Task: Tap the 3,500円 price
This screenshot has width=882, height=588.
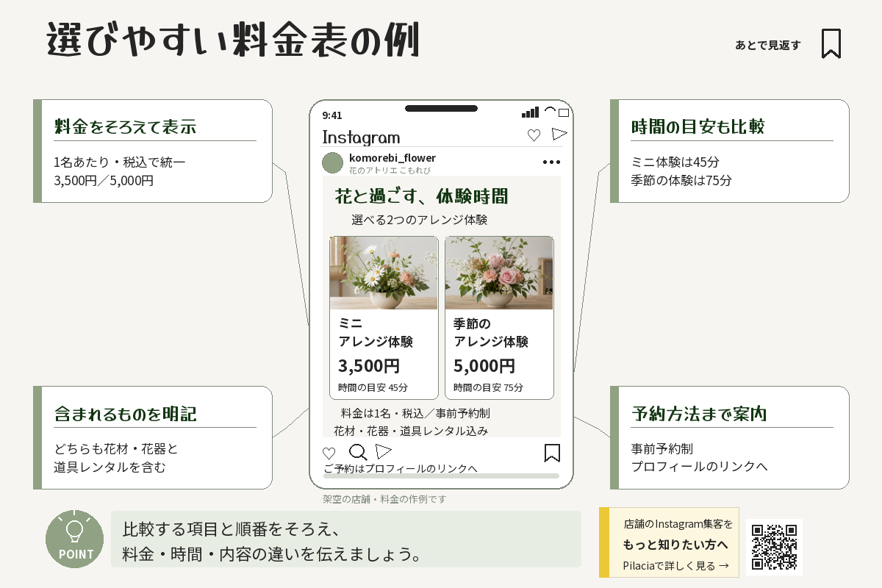Action: pos(369,365)
